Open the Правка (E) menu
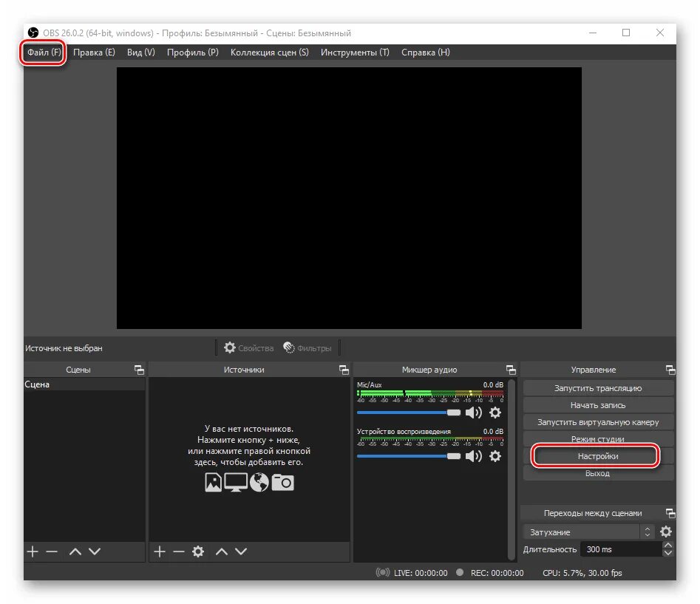The width and height of the screenshot is (700, 604). [94, 52]
